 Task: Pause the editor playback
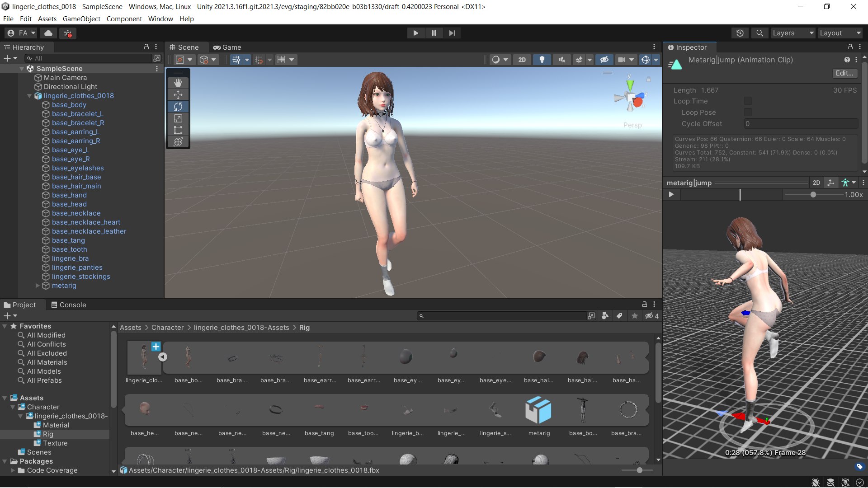(434, 33)
